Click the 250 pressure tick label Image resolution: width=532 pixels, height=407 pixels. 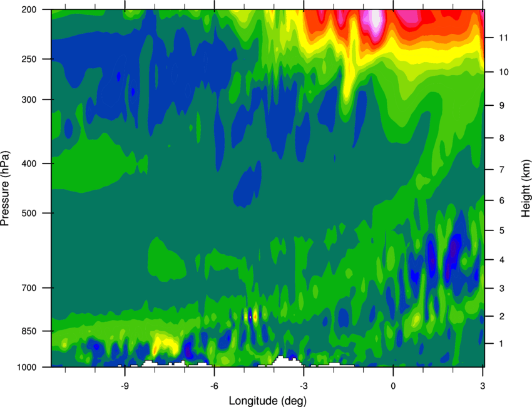pyautogui.click(x=29, y=59)
